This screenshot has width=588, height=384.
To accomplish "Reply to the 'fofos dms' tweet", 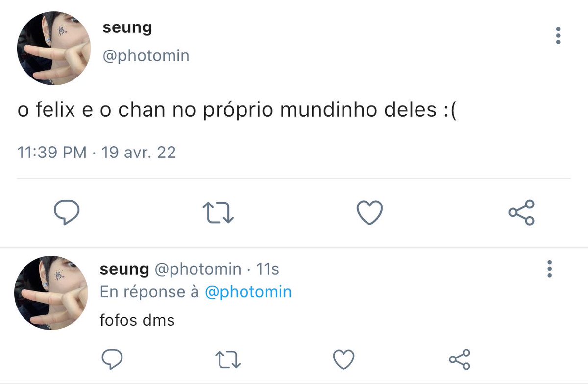I will [x=112, y=359].
